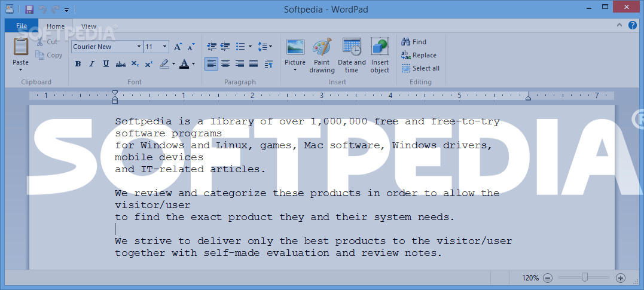This screenshot has width=644, height=290.
Task: Open the Courier New font family dropdown
Action: [139, 47]
